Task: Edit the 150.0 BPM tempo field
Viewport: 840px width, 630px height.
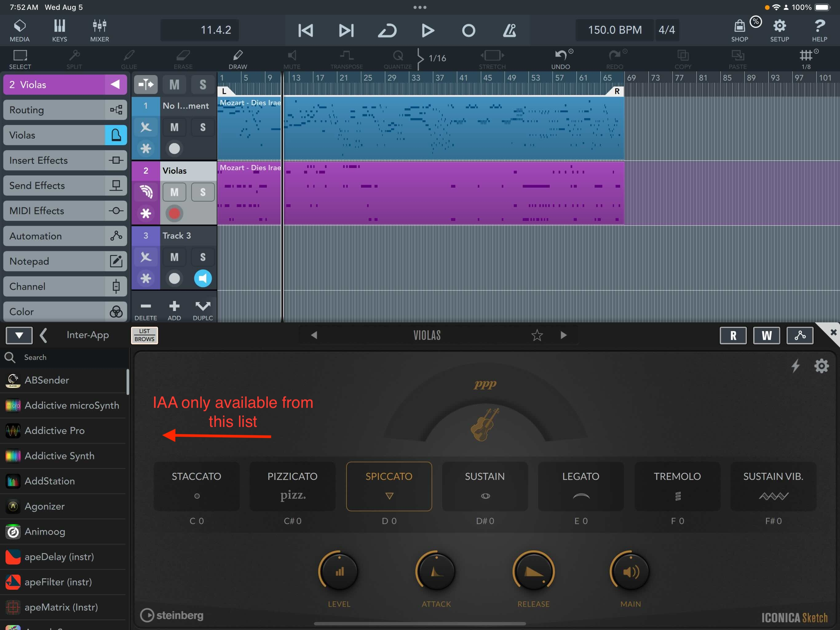Action: 615,30
